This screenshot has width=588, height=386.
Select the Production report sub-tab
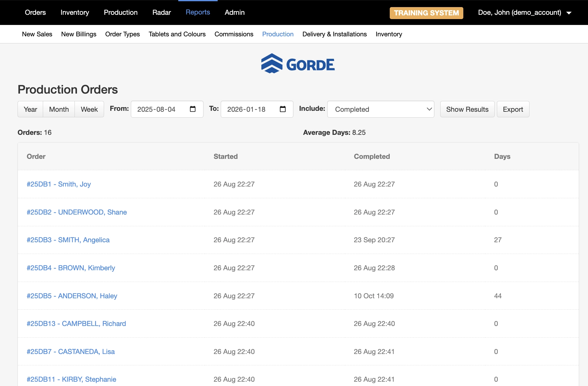(278, 34)
